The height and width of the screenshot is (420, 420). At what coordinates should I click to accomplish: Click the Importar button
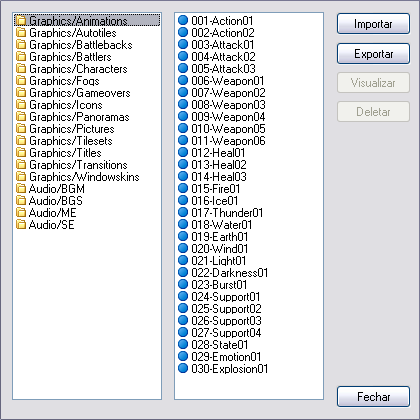click(373, 24)
